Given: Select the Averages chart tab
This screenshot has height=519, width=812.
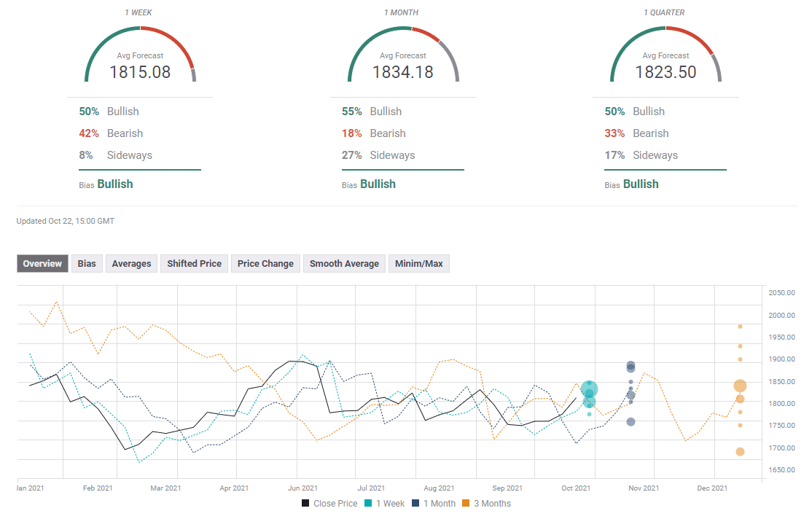Looking at the screenshot, I should [131, 263].
